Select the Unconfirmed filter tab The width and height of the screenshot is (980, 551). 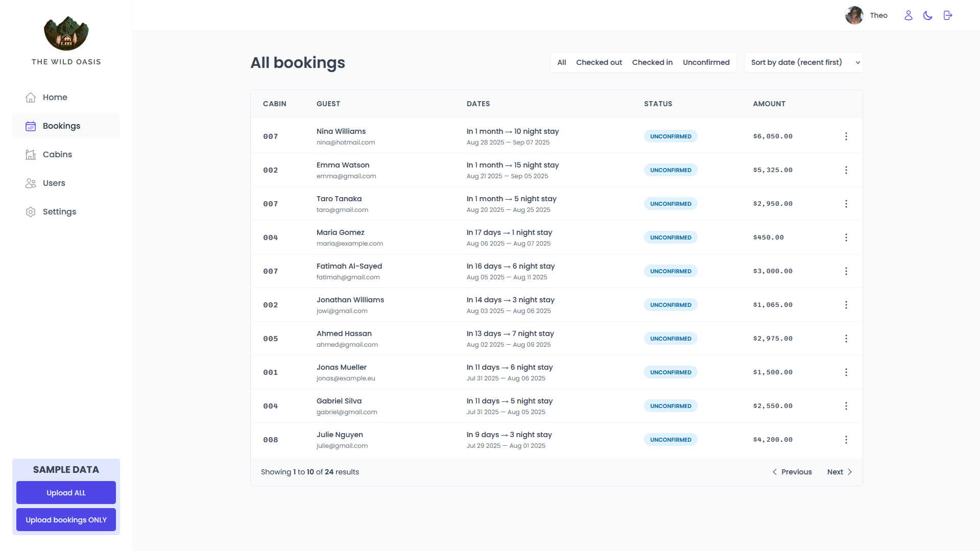coord(706,62)
